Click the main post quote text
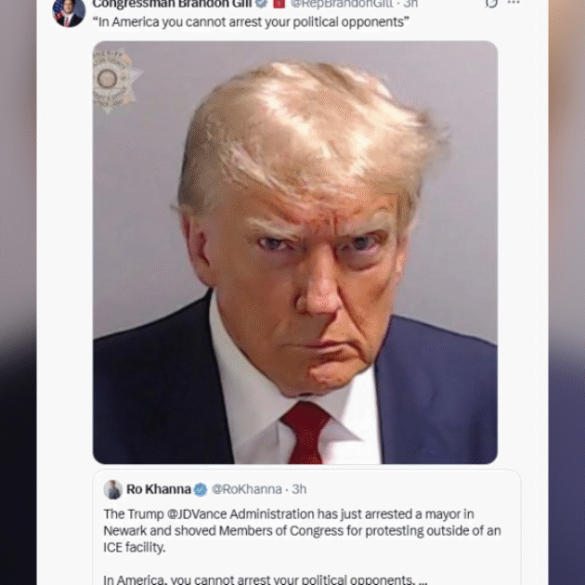Image resolution: width=585 pixels, height=585 pixels. pos(251,22)
